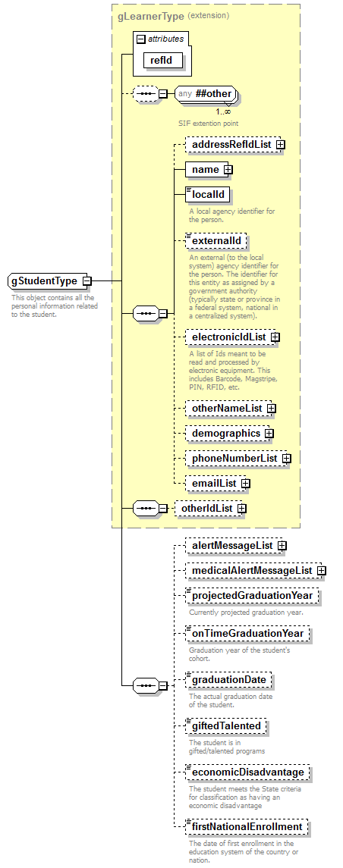Expand the medicalAlertMessageList element

click(x=321, y=571)
